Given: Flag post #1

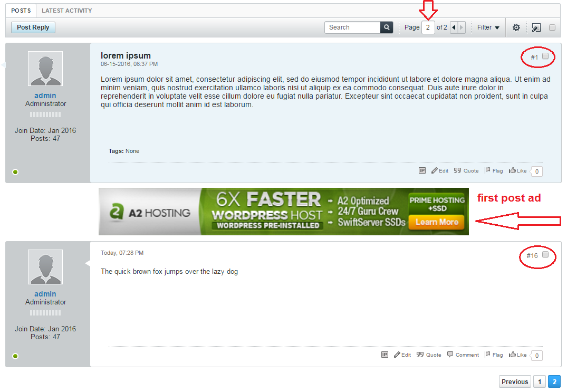Looking at the screenshot, I should 494,171.
